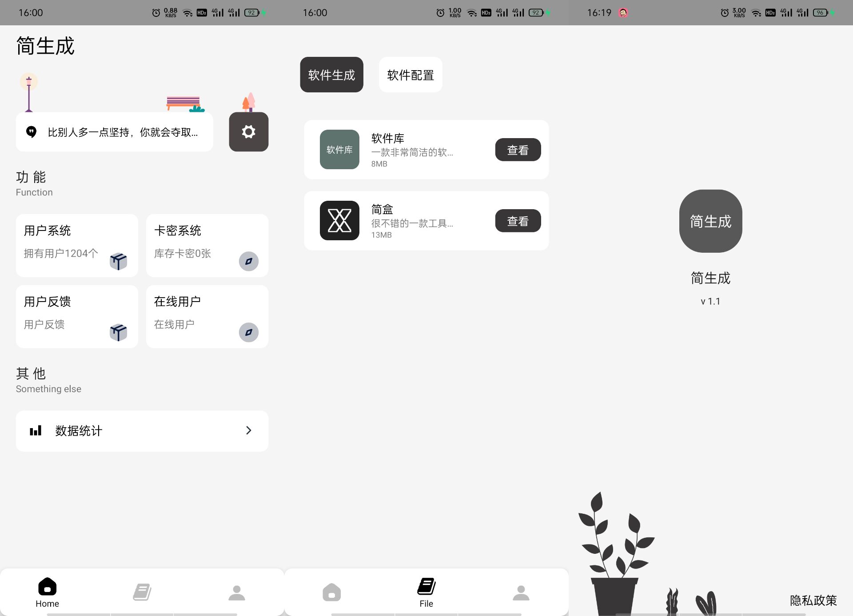Click 查看 button for 简盒

pos(518,221)
